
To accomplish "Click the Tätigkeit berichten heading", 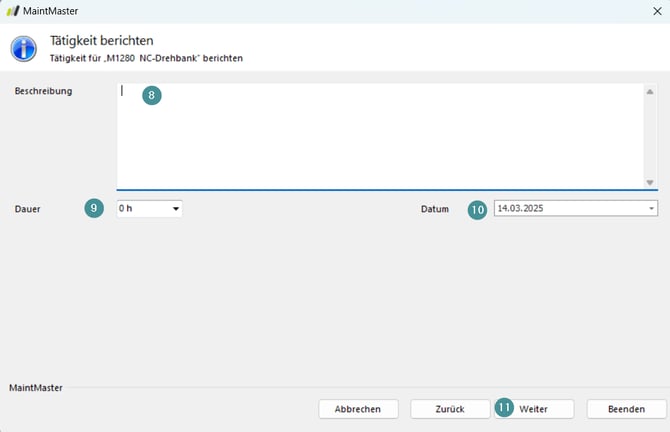I will (x=101, y=41).
